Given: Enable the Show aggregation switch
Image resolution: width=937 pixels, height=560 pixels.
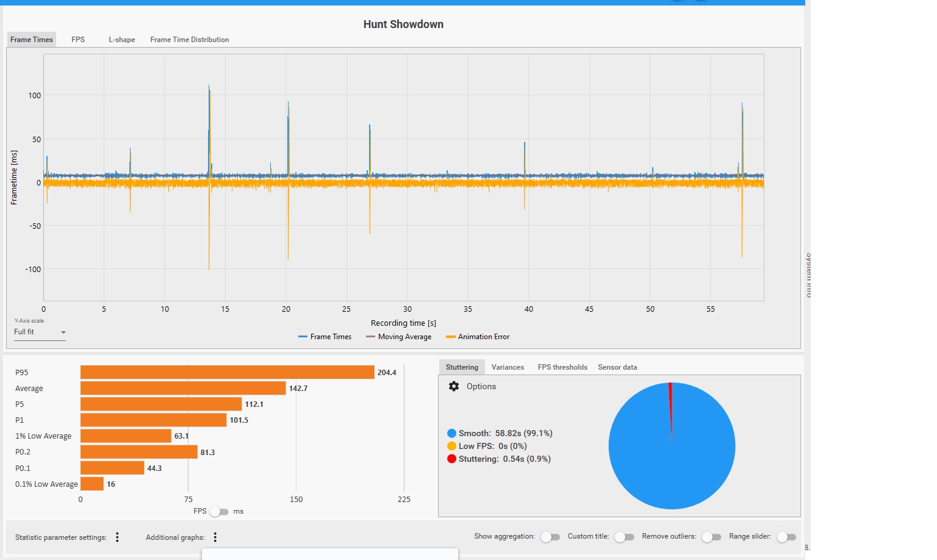Looking at the screenshot, I should tap(550, 537).
